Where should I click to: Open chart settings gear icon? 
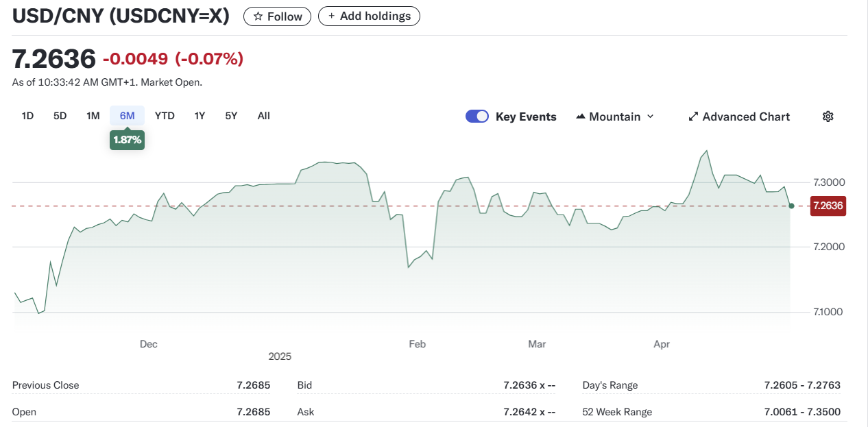point(828,117)
